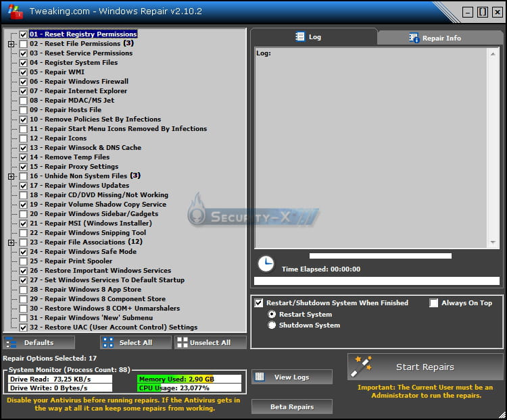Select row 17 - Repair Windows Updates
The image size is (507, 420).
79,186
